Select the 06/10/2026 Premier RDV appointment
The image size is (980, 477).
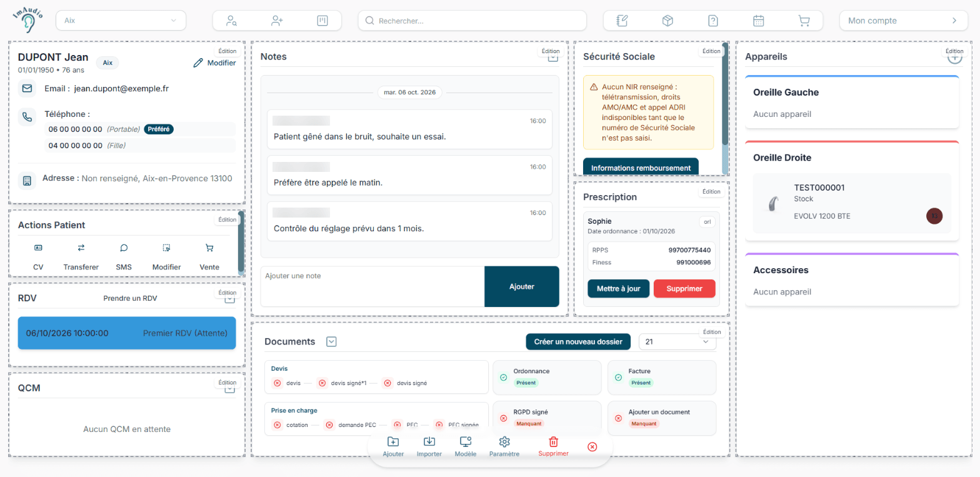click(127, 333)
